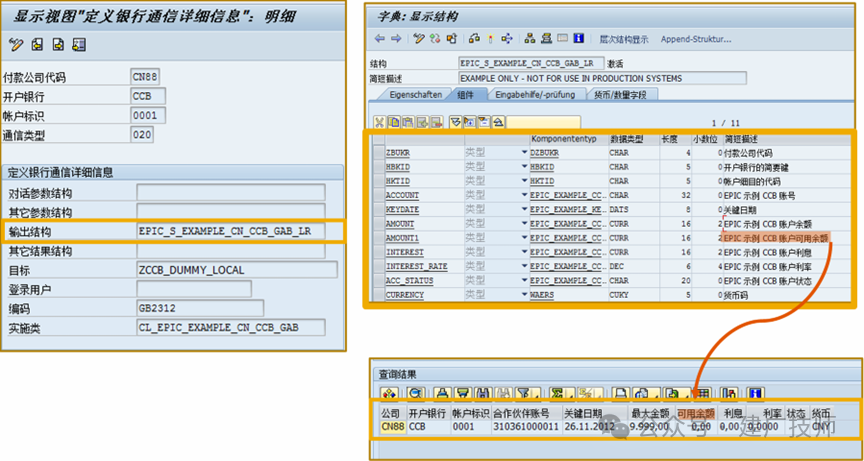Click the other object icon in dictionary toolbar

452,39
